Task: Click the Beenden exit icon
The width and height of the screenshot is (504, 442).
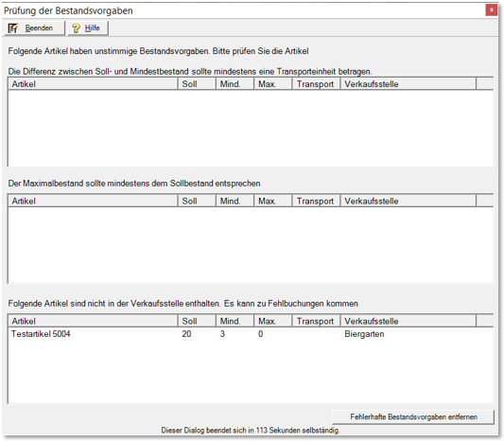Action: click(x=13, y=28)
